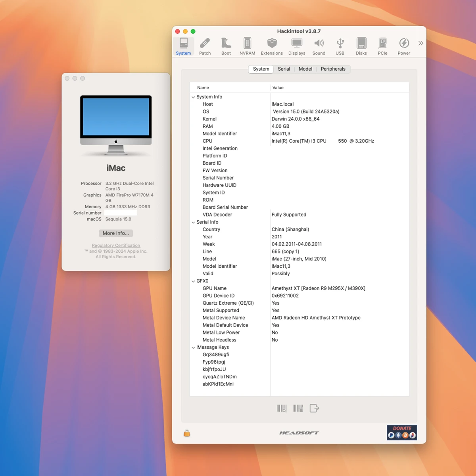This screenshot has height=476, width=476.
Task: Select the GPU Name row
Action: [299, 288]
